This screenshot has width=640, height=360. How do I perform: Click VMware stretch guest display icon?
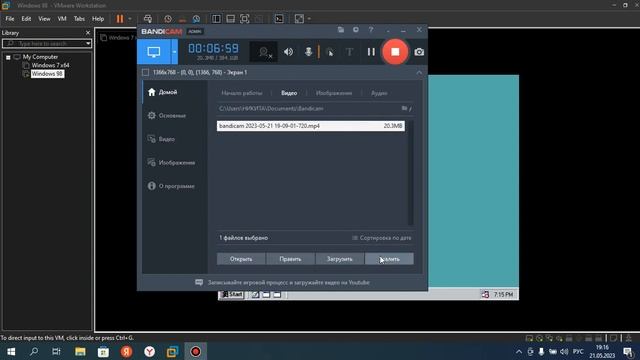pyautogui.click(x=299, y=19)
